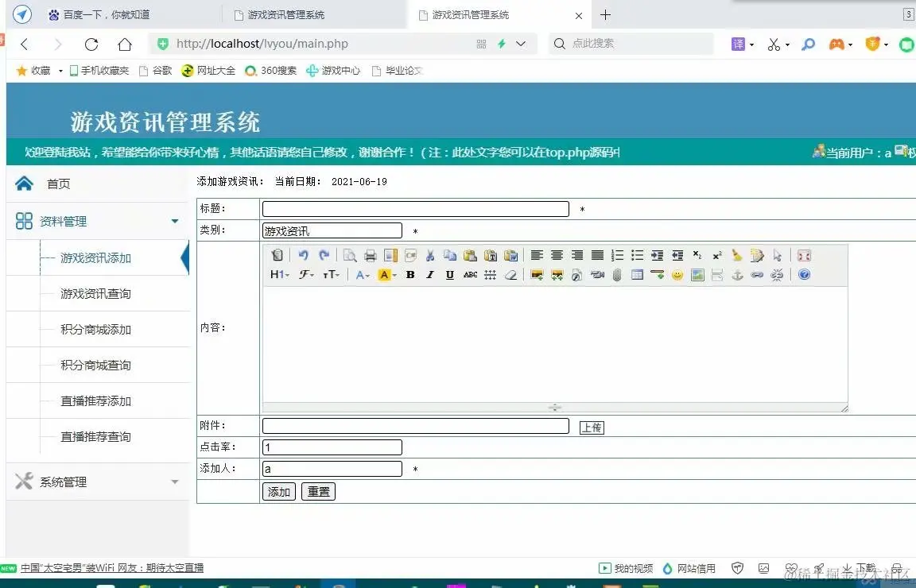Open the editor's help about icon
Screen dimensions: 916x588
(x=805, y=274)
